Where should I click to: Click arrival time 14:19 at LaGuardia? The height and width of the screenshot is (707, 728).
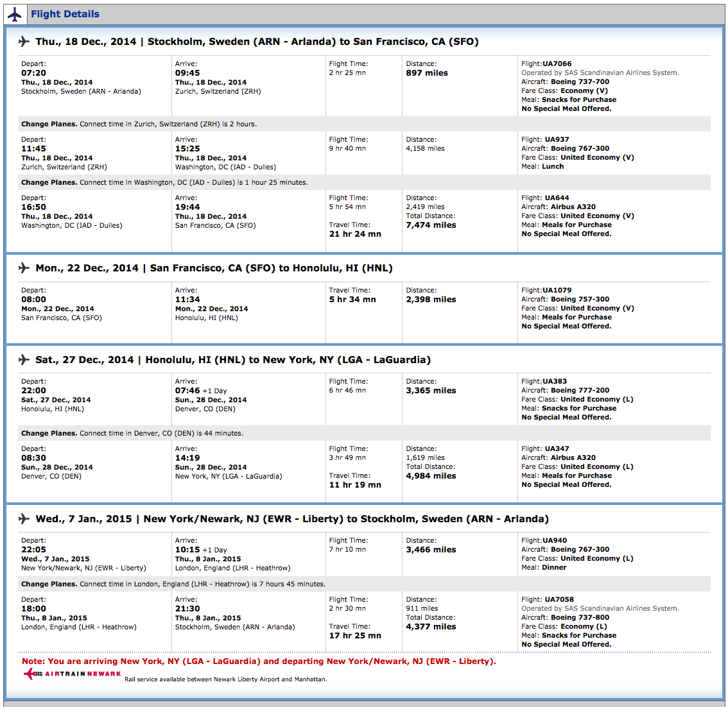187,458
